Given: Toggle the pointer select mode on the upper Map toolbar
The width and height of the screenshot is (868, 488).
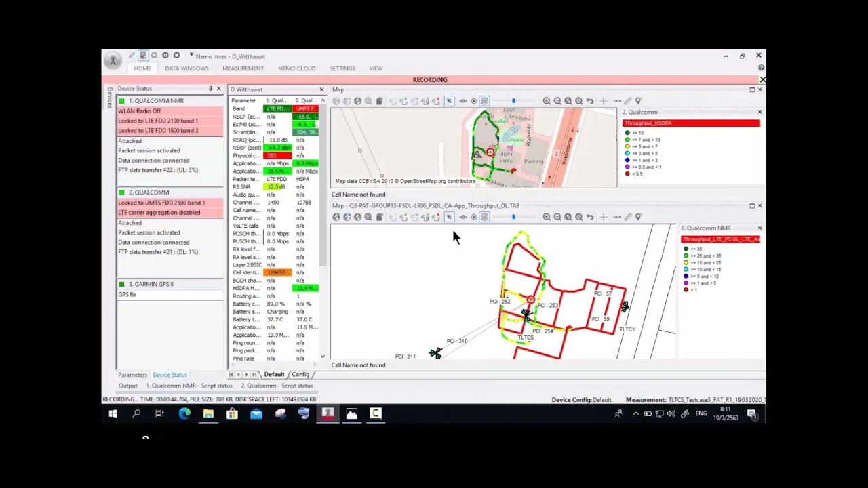Looking at the screenshot, I should click(x=449, y=101).
